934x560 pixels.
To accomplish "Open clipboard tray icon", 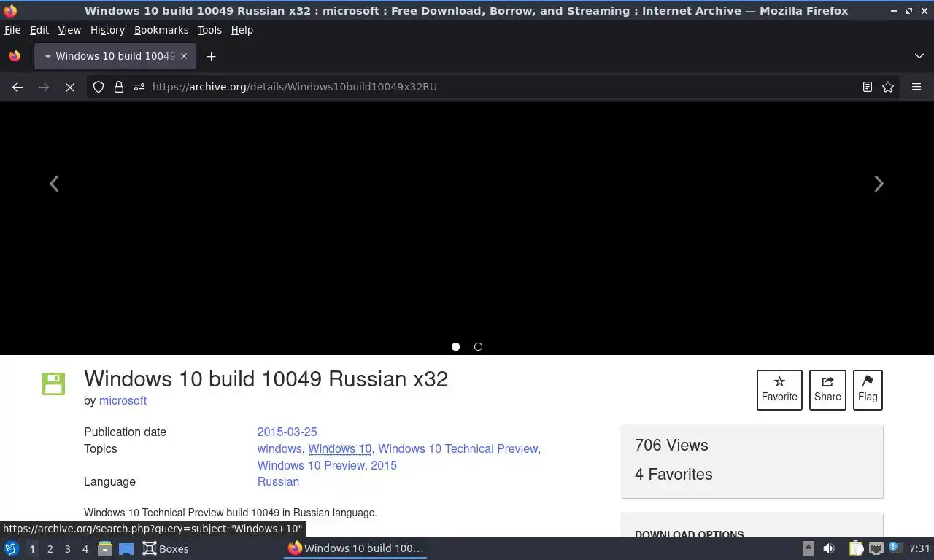I will [856, 548].
